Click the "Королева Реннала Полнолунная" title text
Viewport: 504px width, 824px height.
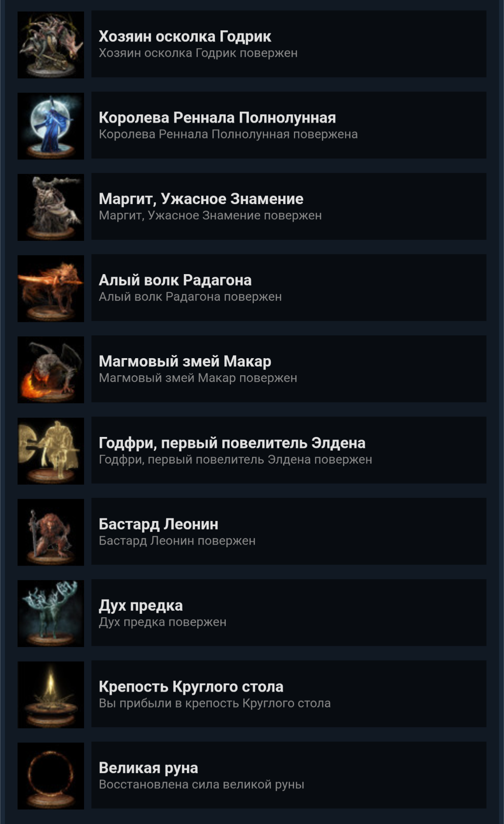click(x=217, y=118)
